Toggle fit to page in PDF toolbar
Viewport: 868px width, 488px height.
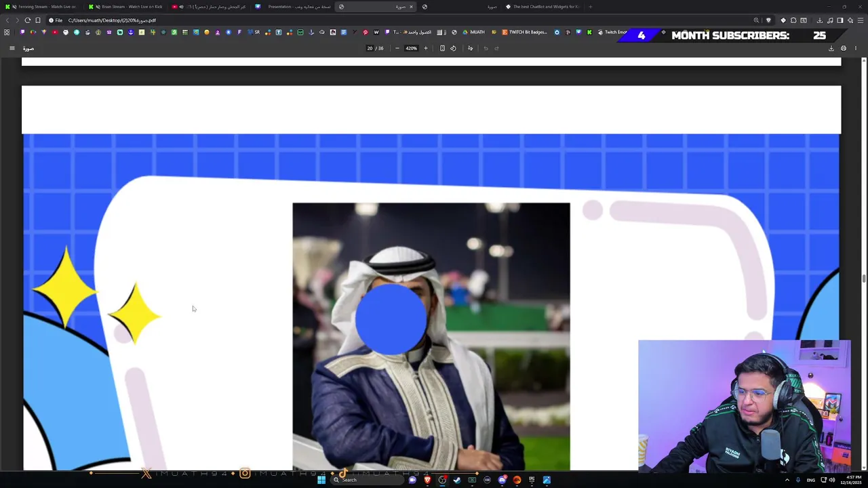coord(442,48)
